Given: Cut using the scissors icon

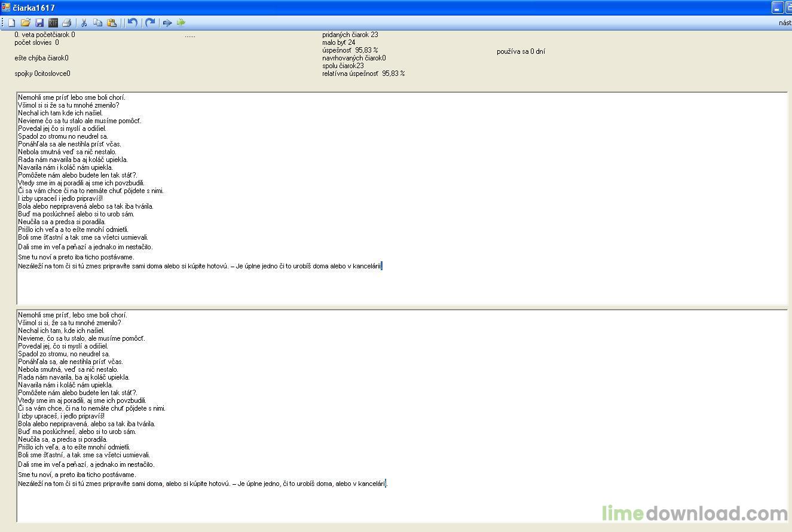Looking at the screenshot, I should point(84,23).
